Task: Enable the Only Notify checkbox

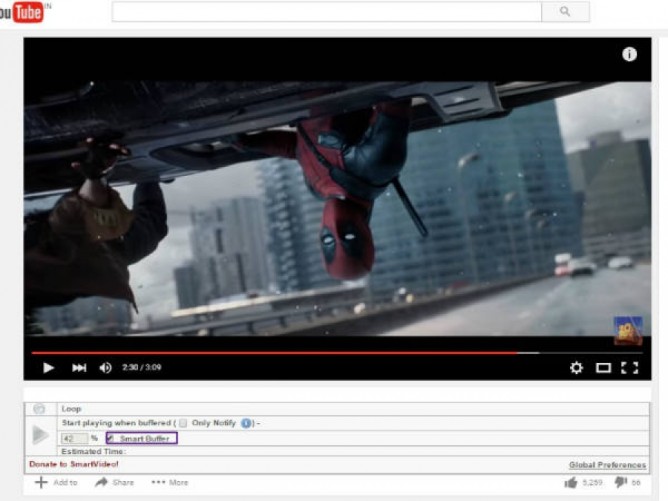Action: [x=183, y=423]
